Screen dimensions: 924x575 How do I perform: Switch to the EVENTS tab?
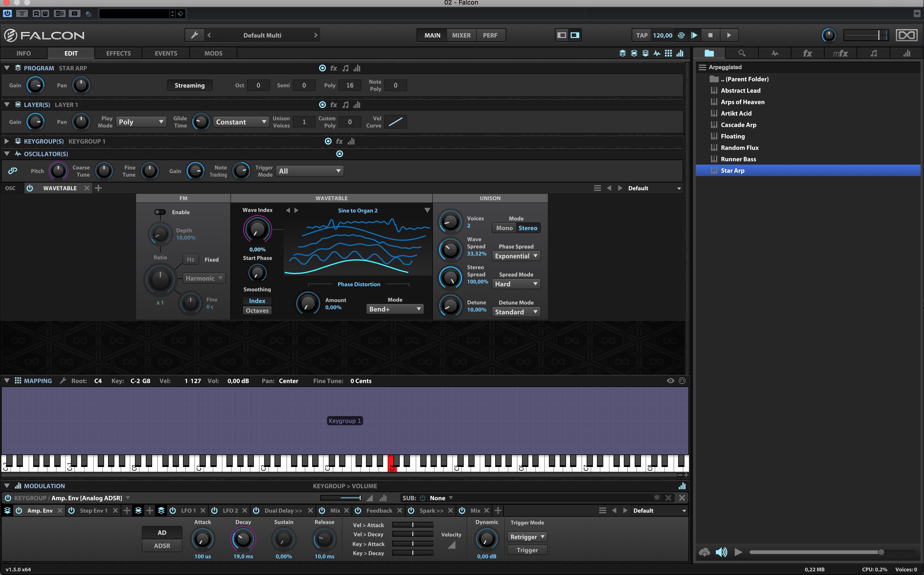[x=166, y=53]
